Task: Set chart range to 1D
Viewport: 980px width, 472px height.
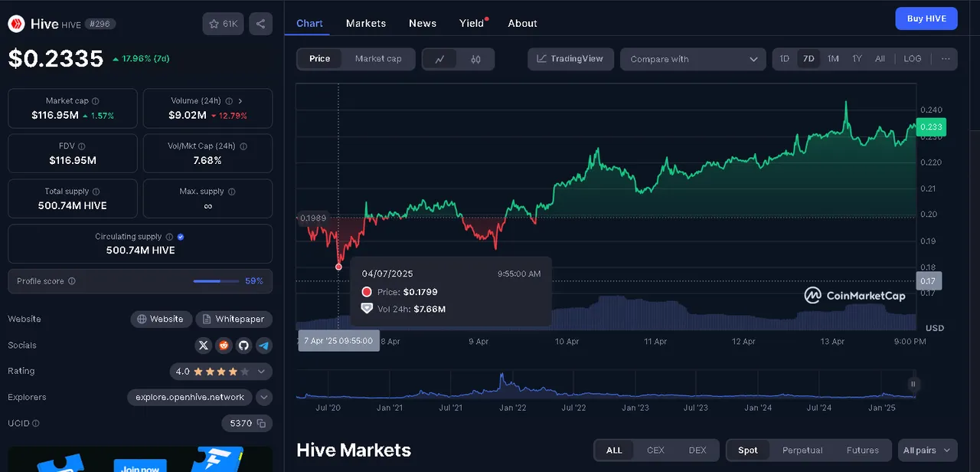Action: (785, 59)
